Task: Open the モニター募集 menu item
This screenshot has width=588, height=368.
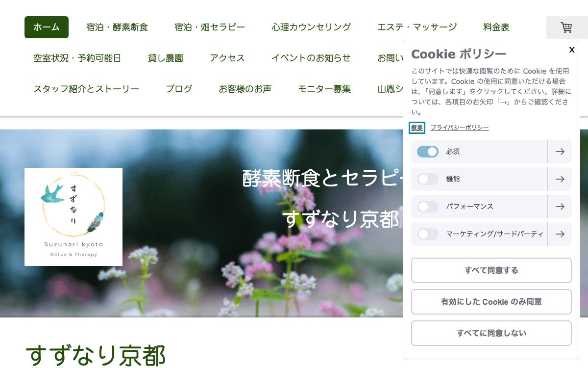Action: (x=324, y=89)
